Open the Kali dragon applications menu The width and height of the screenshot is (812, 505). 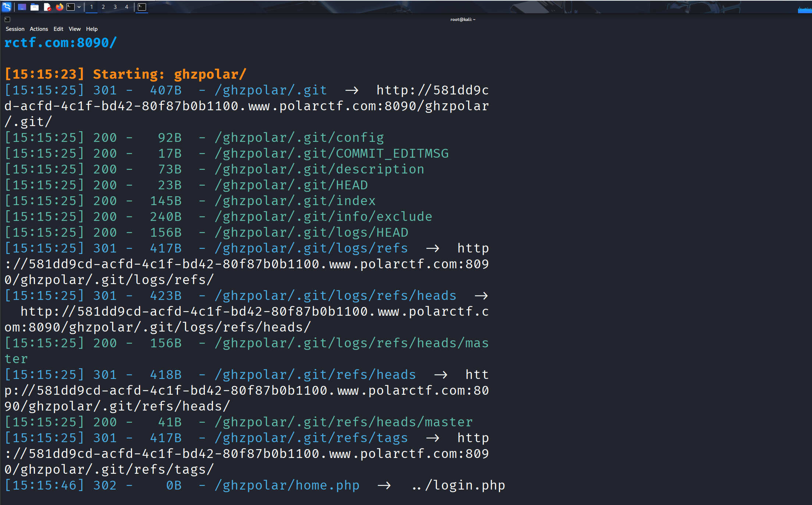coord(7,7)
